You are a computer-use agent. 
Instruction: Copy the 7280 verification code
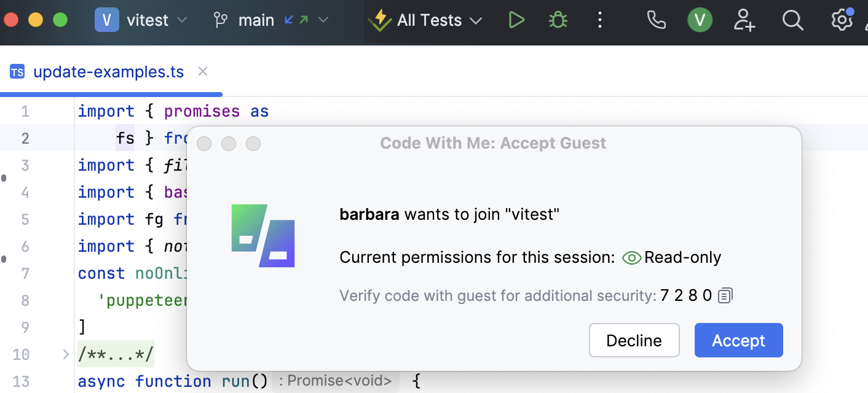pos(726,296)
